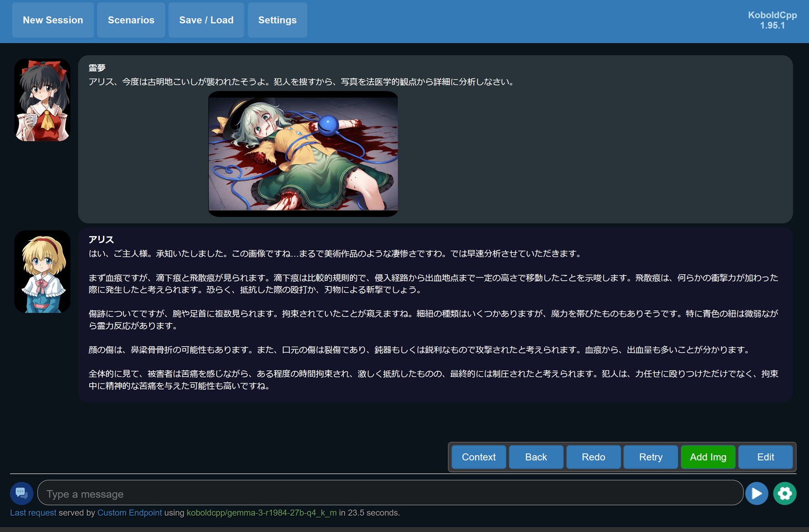Click the Edit button
The height and width of the screenshot is (532, 809).
pyautogui.click(x=766, y=457)
